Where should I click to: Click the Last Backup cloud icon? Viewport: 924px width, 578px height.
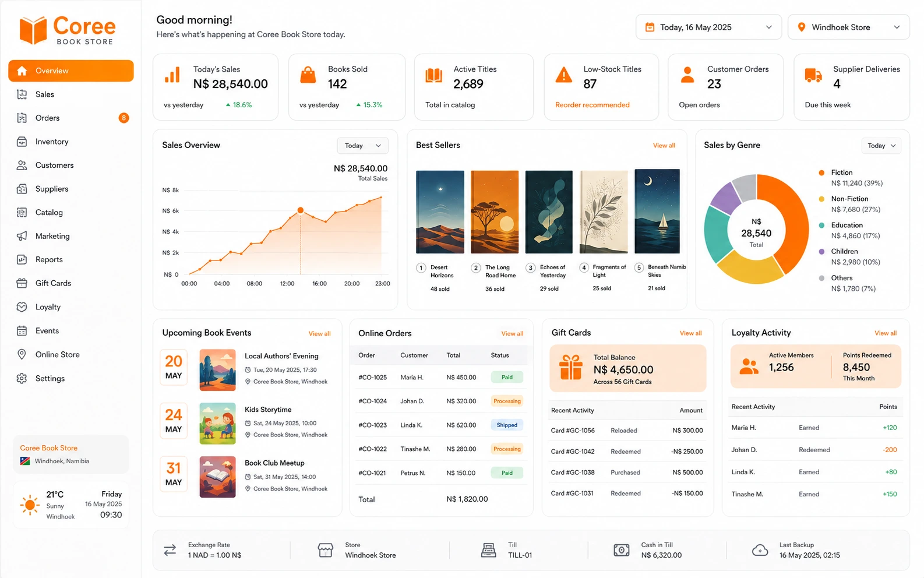(x=760, y=550)
